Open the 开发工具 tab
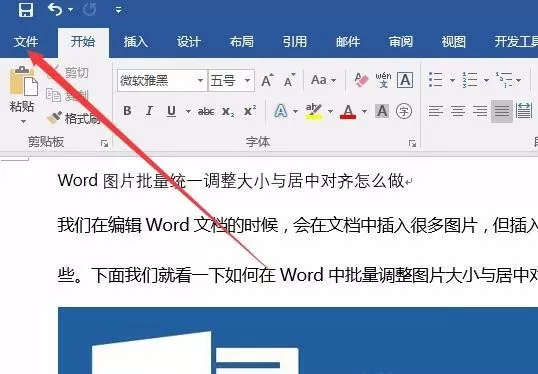The width and height of the screenshot is (538, 374). coord(516,42)
